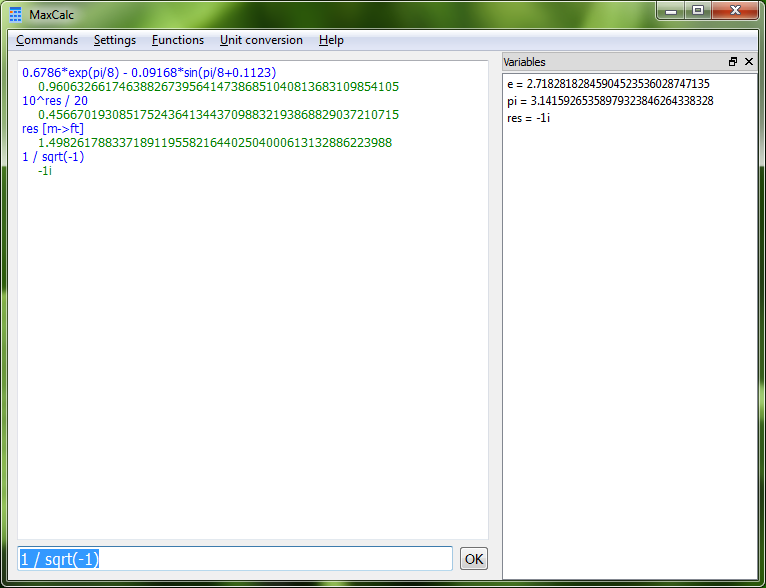Image resolution: width=766 pixels, height=588 pixels.
Task: Select the expression res [m->ft]
Action: click(53, 128)
